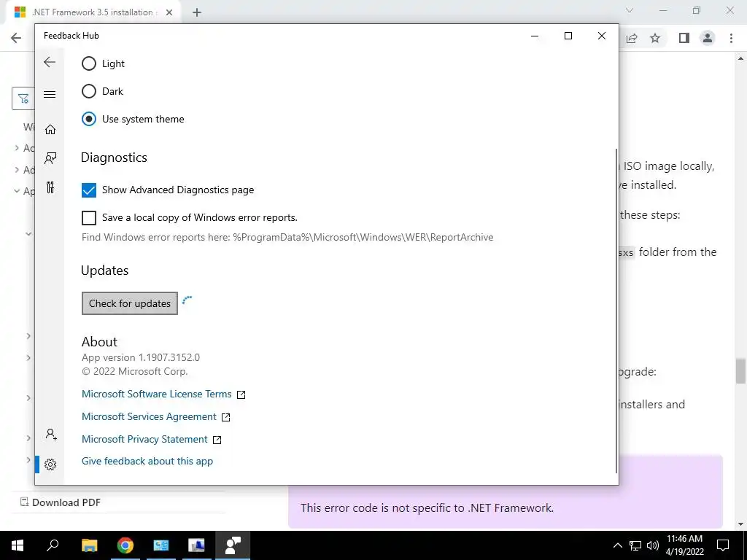Open Microsoft Software License Terms link
The image size is (747, 560).
click(156, 394)
